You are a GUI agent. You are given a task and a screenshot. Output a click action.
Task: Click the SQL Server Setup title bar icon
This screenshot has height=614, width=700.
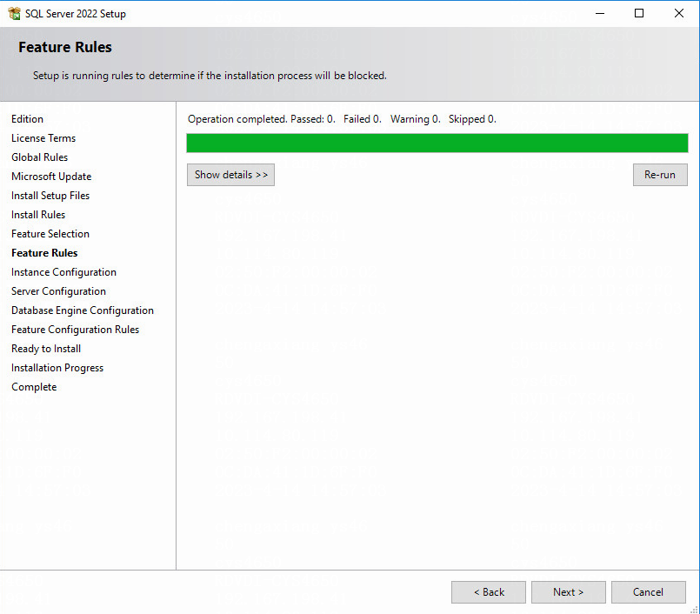click(x=14, y=13)
